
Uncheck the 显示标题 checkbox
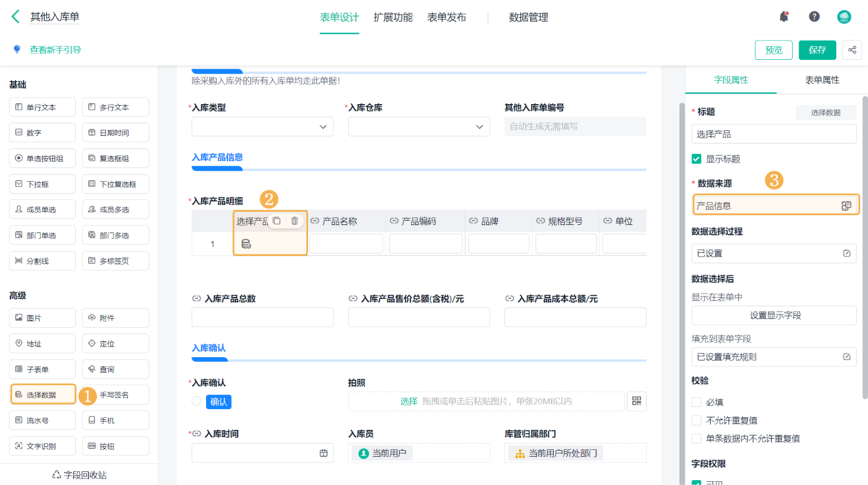(x=697, y=159)
